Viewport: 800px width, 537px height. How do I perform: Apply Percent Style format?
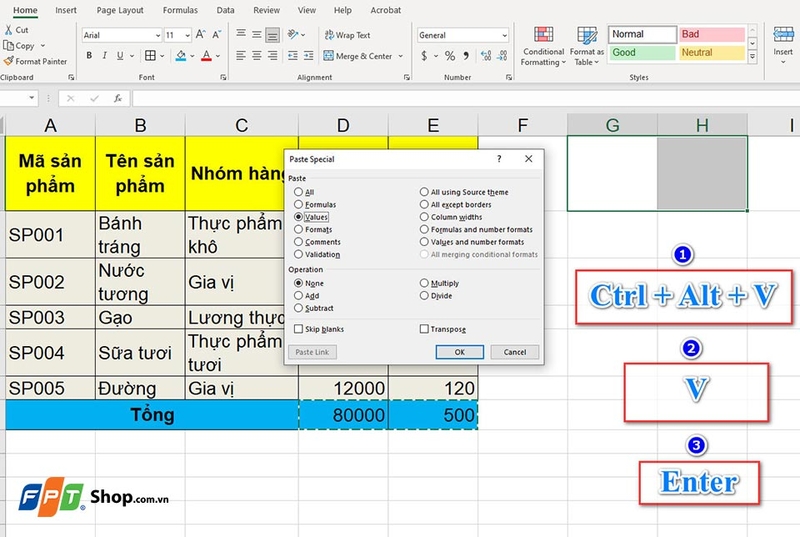tap(449, 56)
